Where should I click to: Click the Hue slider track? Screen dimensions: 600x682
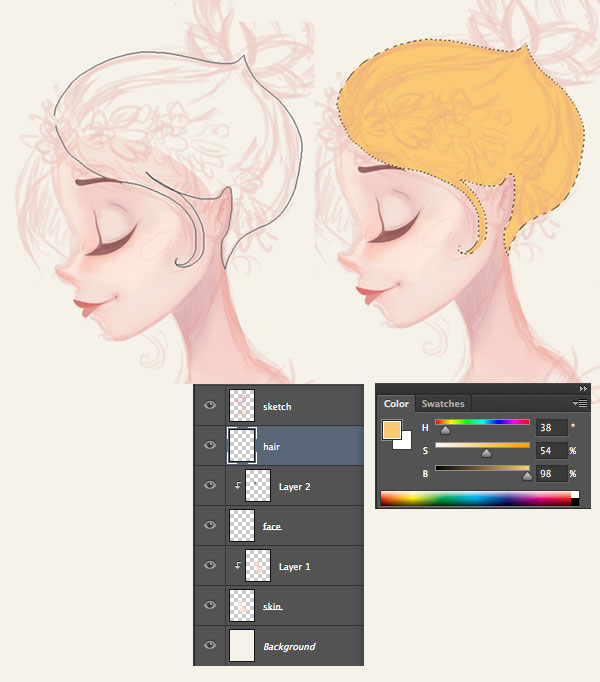pyautogui.click(x=482, y=423)
